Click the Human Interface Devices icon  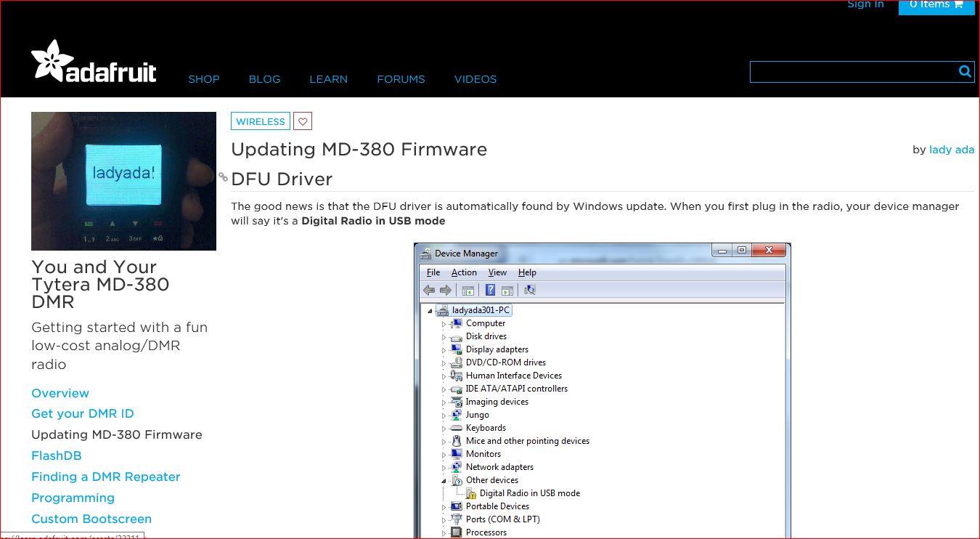456,376
